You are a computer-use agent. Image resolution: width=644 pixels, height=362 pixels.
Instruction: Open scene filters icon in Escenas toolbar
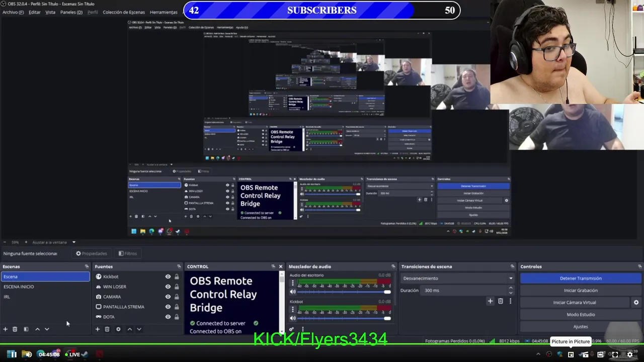[x=26, y=329]
